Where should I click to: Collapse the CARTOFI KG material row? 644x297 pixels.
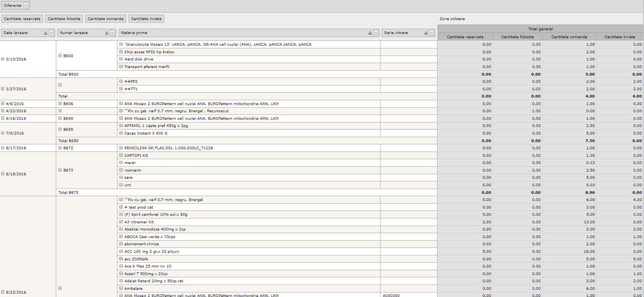click(x=121, y=155)
